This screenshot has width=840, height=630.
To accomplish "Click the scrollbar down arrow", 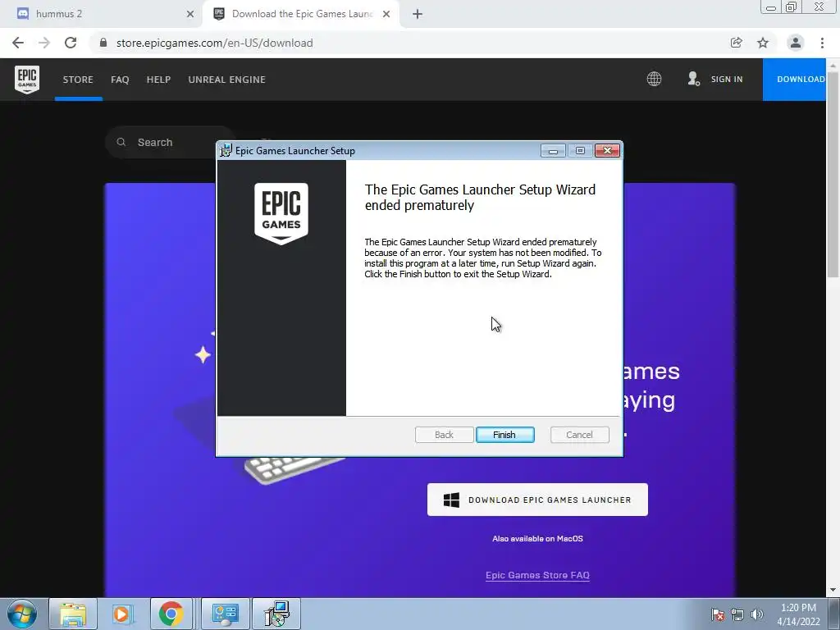I will click(x=833, y=590).
